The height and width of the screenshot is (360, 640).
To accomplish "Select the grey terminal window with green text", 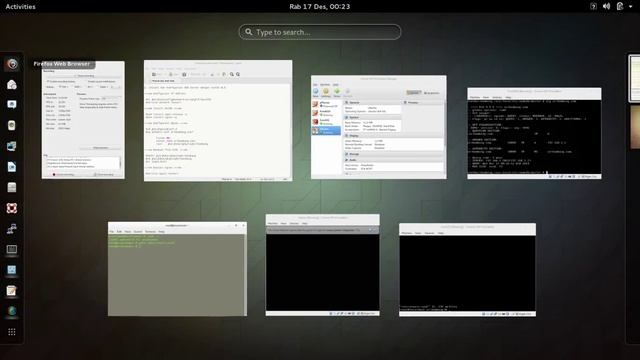I will coord(177,269).
